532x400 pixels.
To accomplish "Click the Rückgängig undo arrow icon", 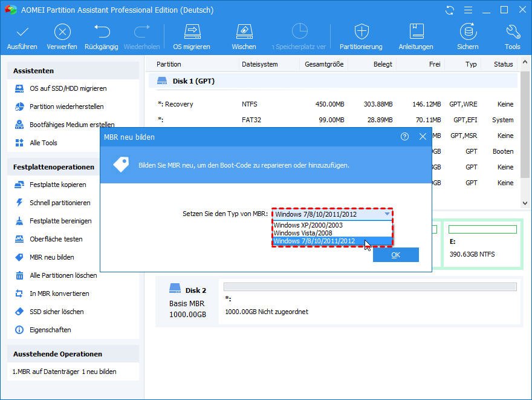I will click(102, 32).
